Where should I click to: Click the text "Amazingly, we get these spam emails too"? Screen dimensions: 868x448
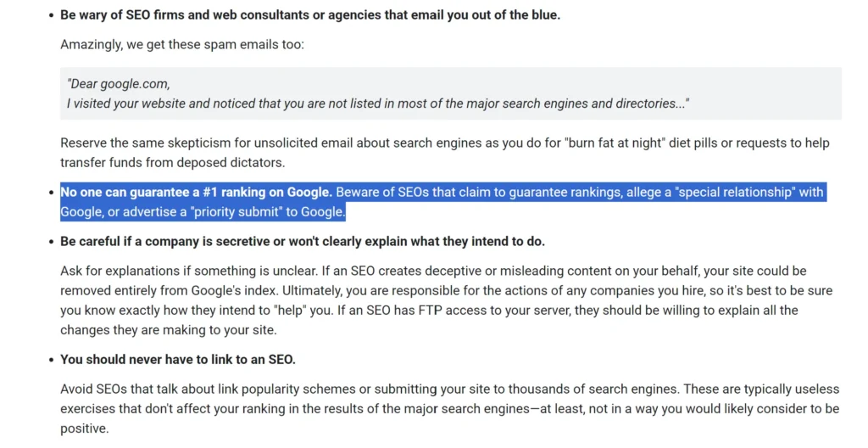(181, 44)
